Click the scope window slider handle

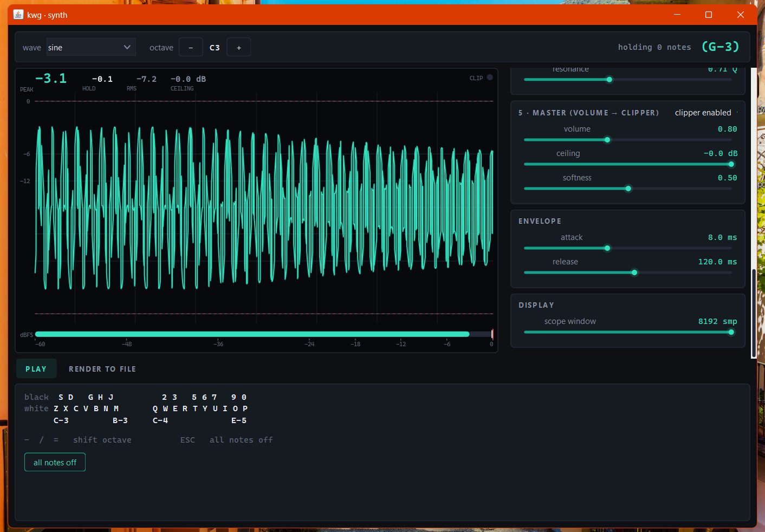click(x=731, y=332)
